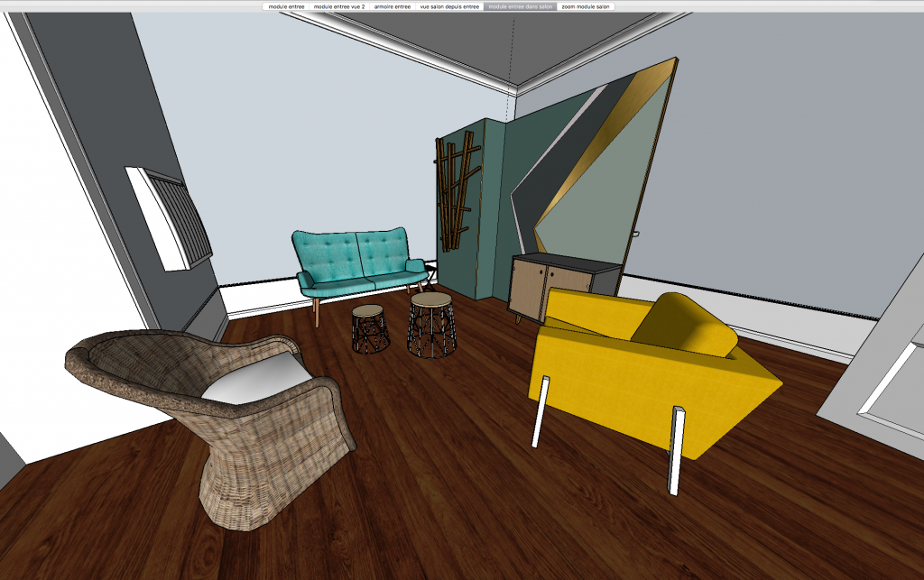Click the active "module entree dans salon" tab
Viewport: 924px width, 580px height.
pos(520,6)
